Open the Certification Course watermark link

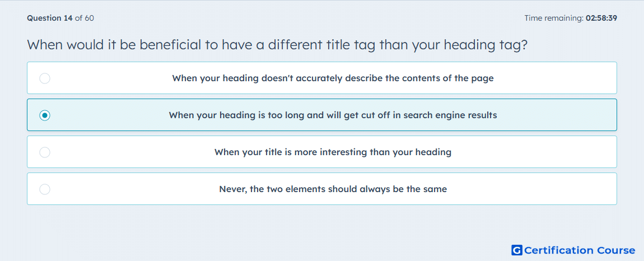pos(573,250)
